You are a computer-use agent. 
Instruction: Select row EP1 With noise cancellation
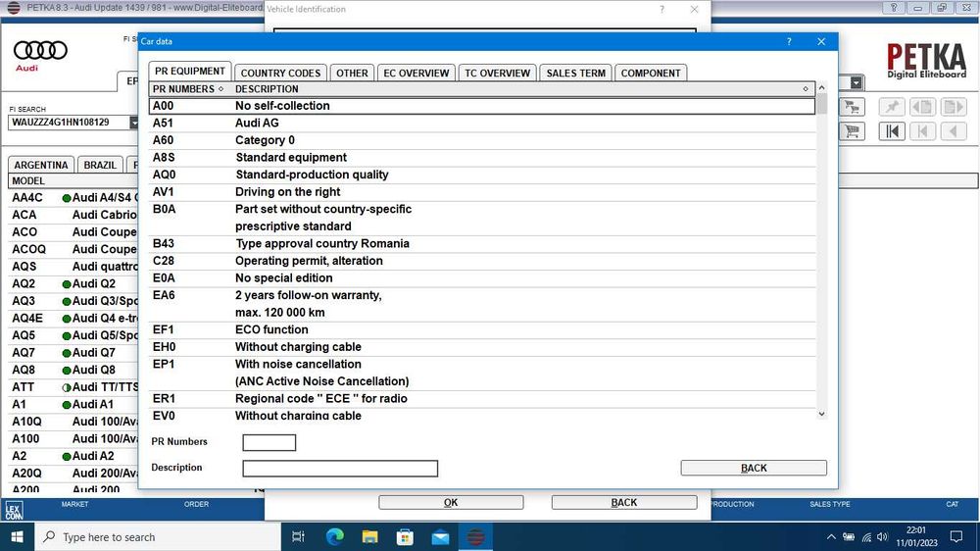[482, 373]
